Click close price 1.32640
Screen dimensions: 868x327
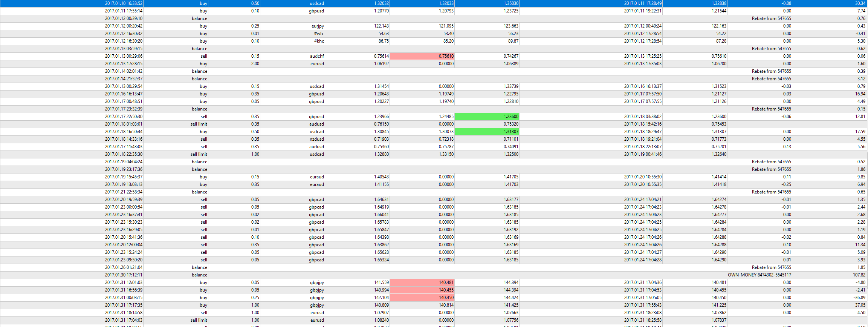click(x=719, y=154)
